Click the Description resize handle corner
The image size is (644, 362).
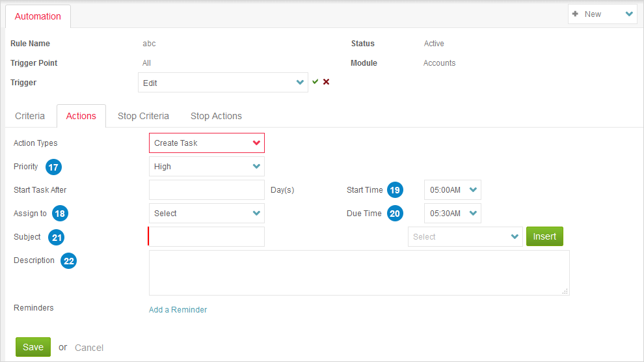[x=565, y=291]
